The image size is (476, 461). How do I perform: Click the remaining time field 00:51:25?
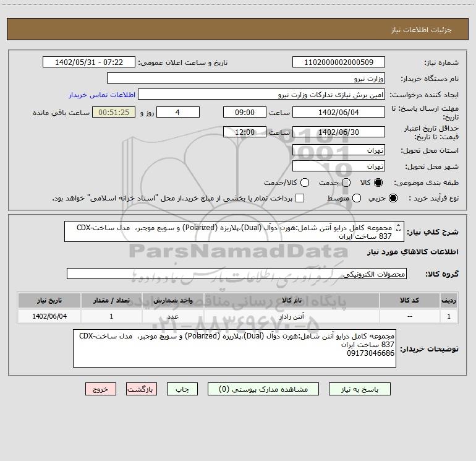pyautogui.click(x=114, y=112)
